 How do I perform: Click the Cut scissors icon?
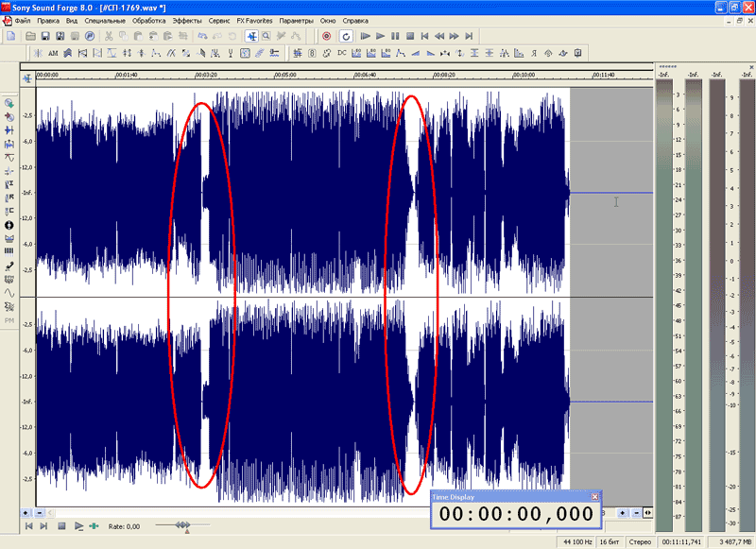pos(108,36)
